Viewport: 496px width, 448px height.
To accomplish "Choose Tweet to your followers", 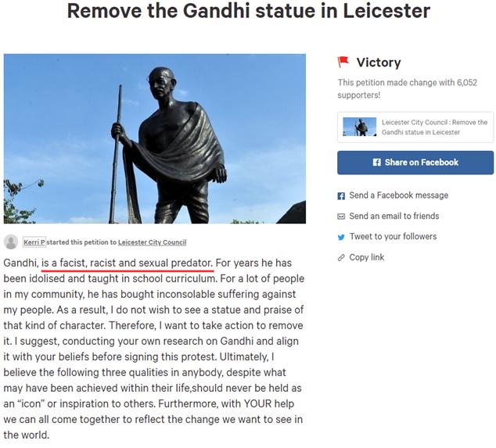I will 393,236.
